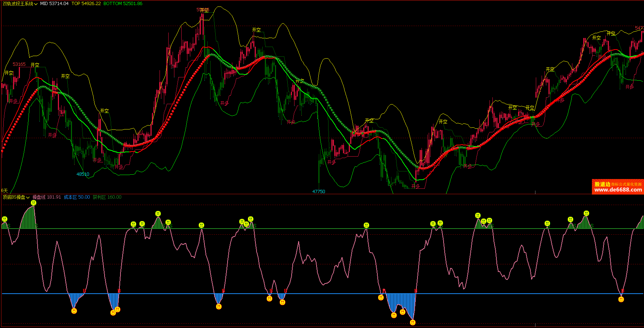Click the 操盘线 181.91 legend
644x328 pixels.
pos(47,197)
